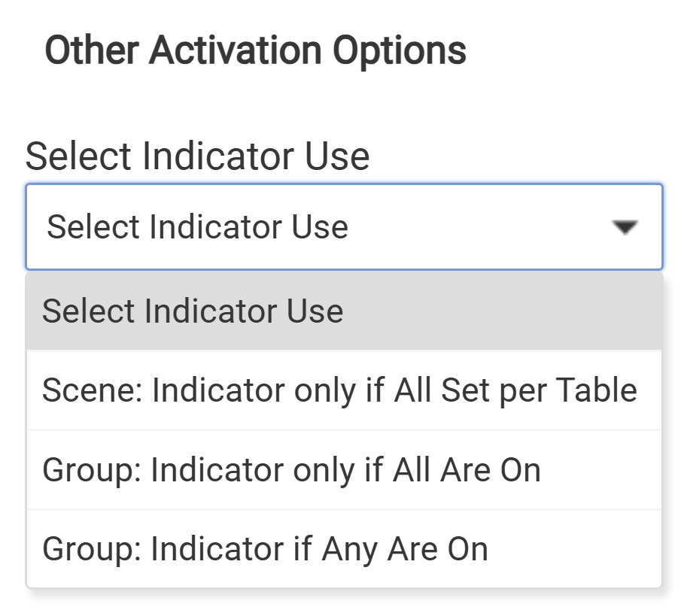Open the Select Indicator Use combo box
Image resolution: width=681 pixels, height=616 pixels.
pos(344,227)
